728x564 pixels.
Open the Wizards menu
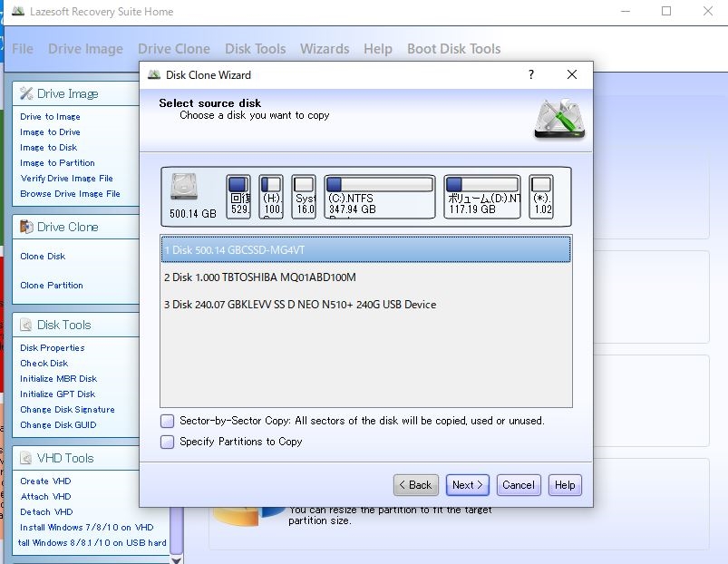coord(325,49)
